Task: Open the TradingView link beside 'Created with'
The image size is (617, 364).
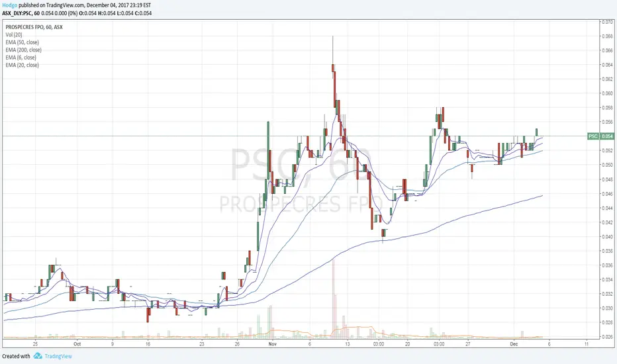Action: [58, 356]
